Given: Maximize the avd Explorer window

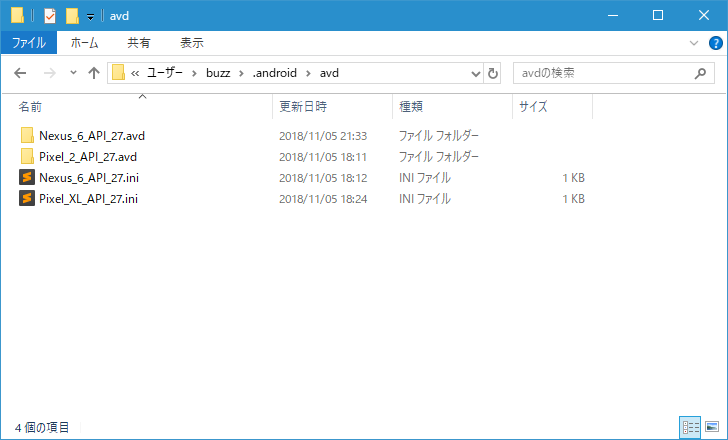Looking at the screenshot, I should (658, 15).
